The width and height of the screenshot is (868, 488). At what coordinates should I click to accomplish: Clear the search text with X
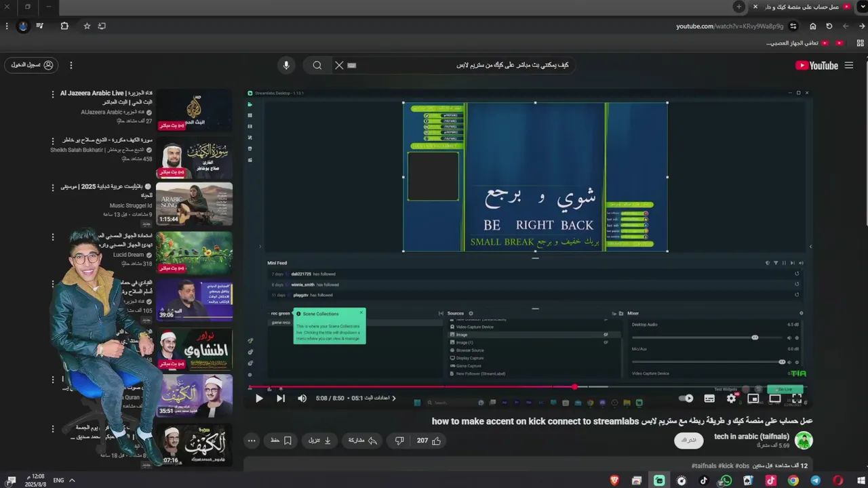339,66
